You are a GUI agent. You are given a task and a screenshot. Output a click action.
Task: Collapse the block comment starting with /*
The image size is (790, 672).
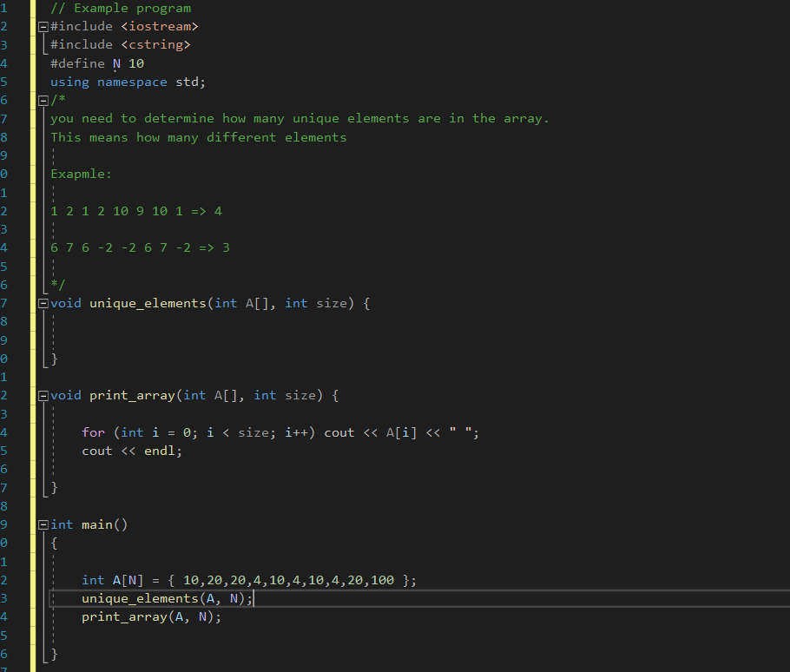[x=43, y=99]
